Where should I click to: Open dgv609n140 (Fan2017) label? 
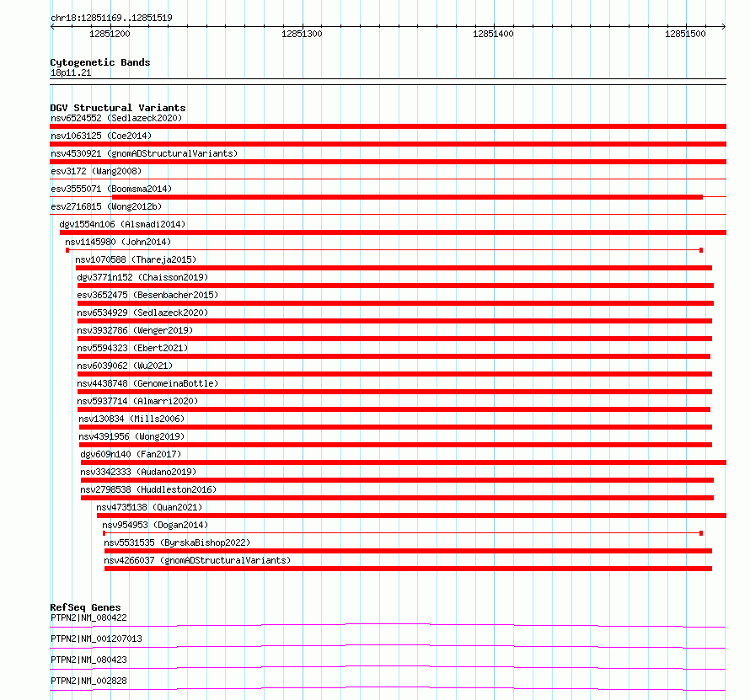(131, 454)
